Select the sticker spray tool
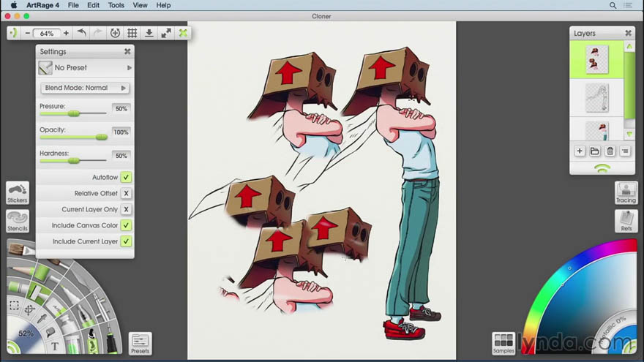Image resolution: width=644 pixels, height=362 pixels. click(92, 340)
